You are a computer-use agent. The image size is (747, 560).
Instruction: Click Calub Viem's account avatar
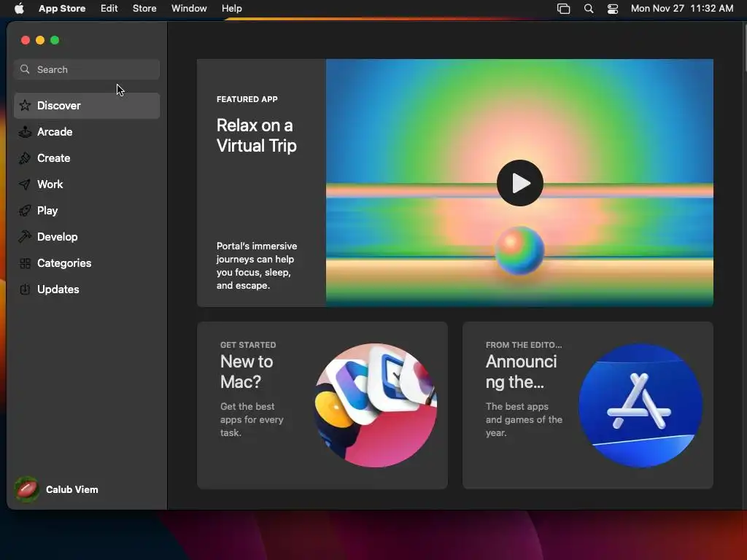[x=27, y=489]
